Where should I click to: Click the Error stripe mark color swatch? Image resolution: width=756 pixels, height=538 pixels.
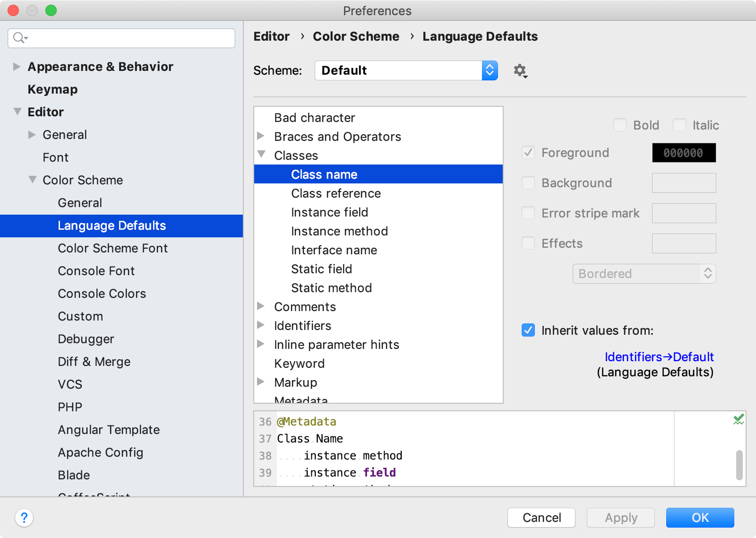tap(684, 213)
